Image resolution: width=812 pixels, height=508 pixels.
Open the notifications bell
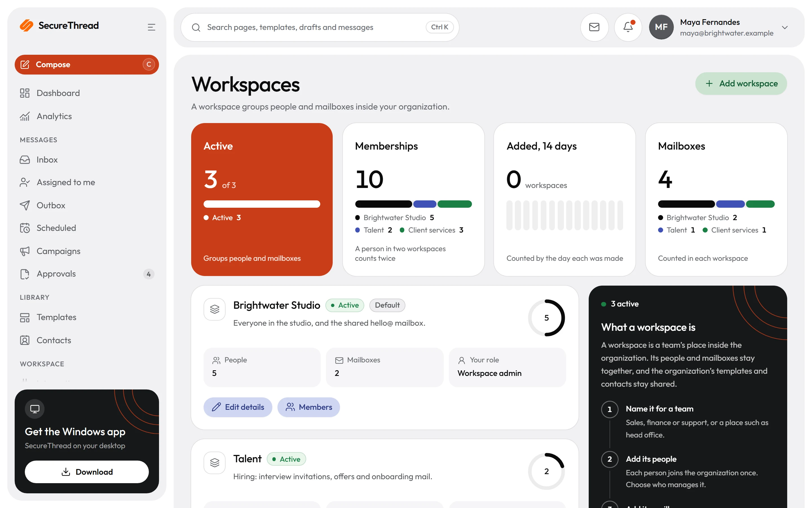pyautogui.click(x=628, y=27)
